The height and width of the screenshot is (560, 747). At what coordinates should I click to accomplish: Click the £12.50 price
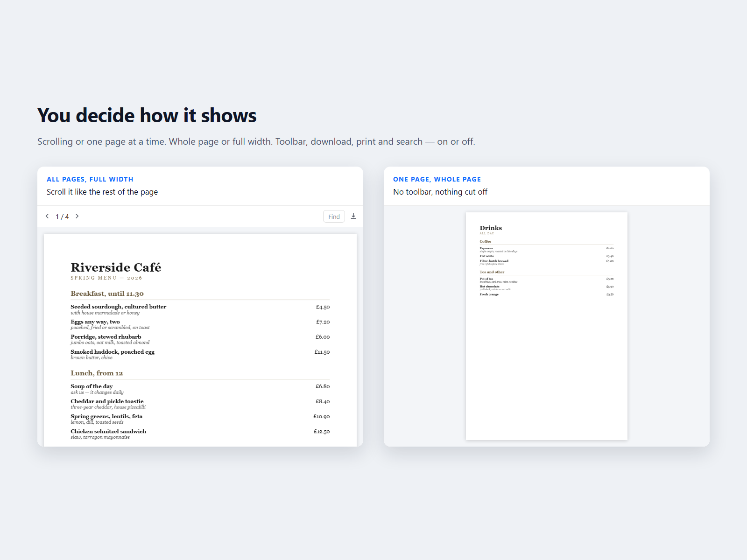coord(322,431)
